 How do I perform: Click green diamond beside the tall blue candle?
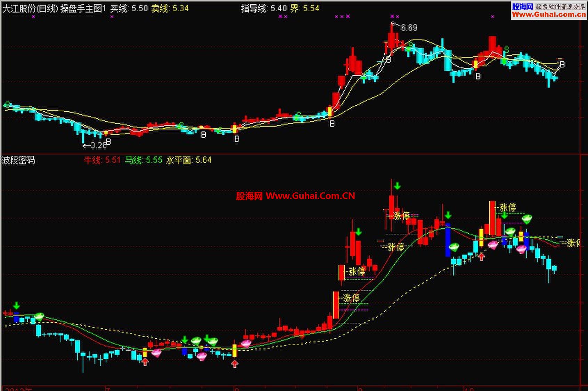point(454,247)
